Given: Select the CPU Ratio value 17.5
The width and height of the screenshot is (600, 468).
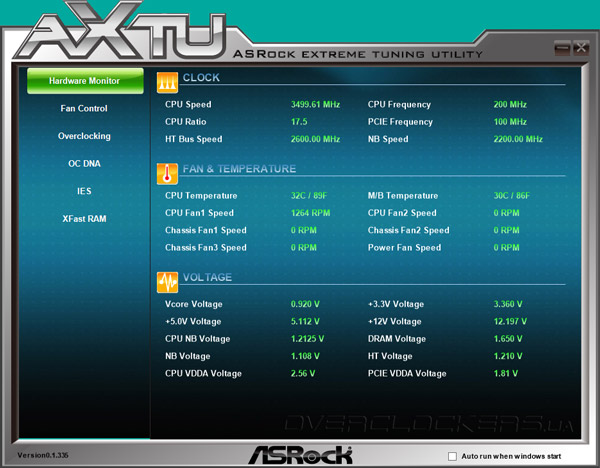Looking at the screenshot, I should point(299,122).
